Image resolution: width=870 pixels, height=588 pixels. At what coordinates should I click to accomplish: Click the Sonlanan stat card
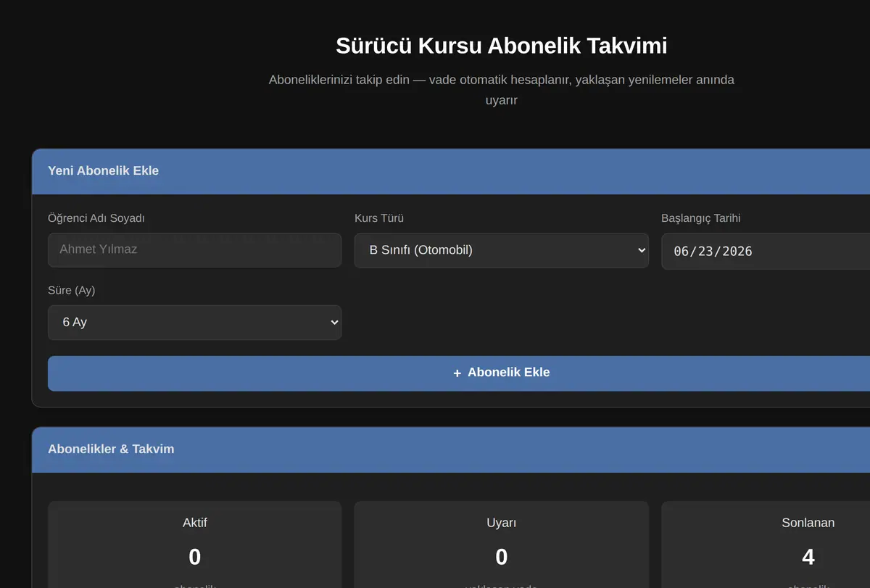766,544
